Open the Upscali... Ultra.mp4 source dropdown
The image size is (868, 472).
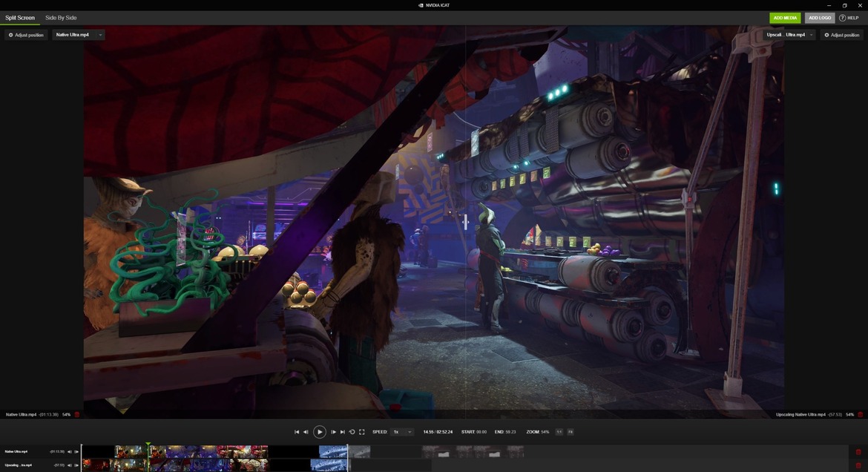[789, 35]
